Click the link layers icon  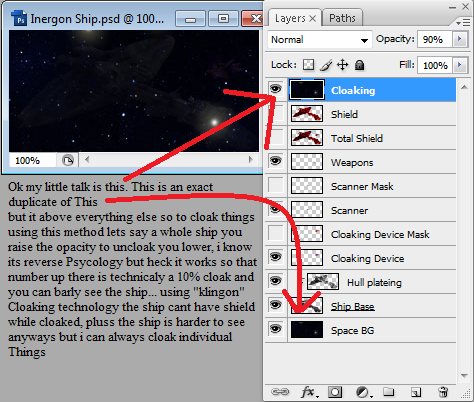(x=280, y=392)
